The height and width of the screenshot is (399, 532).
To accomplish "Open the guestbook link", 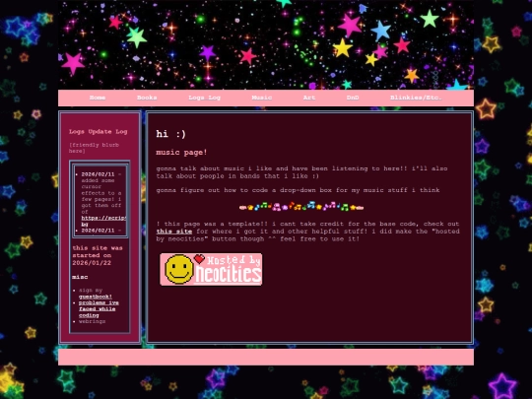I will pyautogui.click(x=96, y=297).
